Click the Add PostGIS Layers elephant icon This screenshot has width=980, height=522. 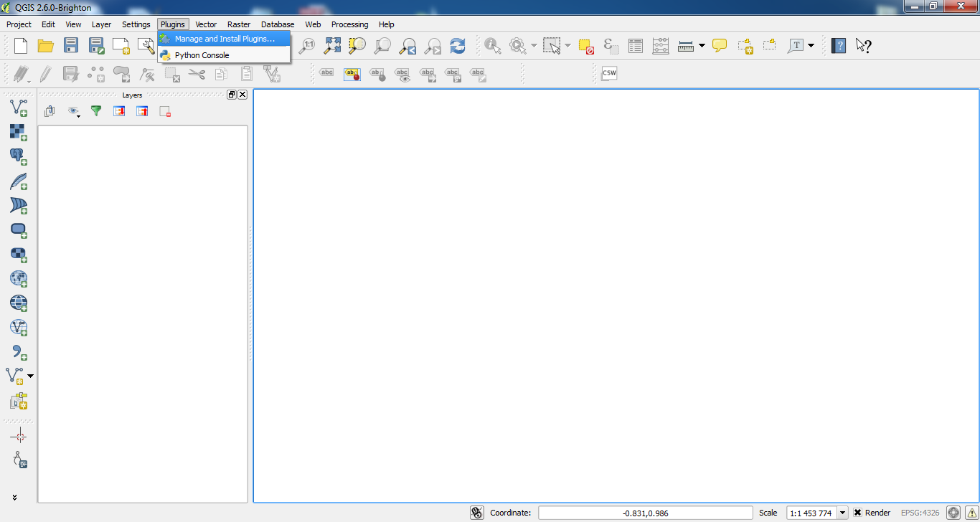(18, 156)
